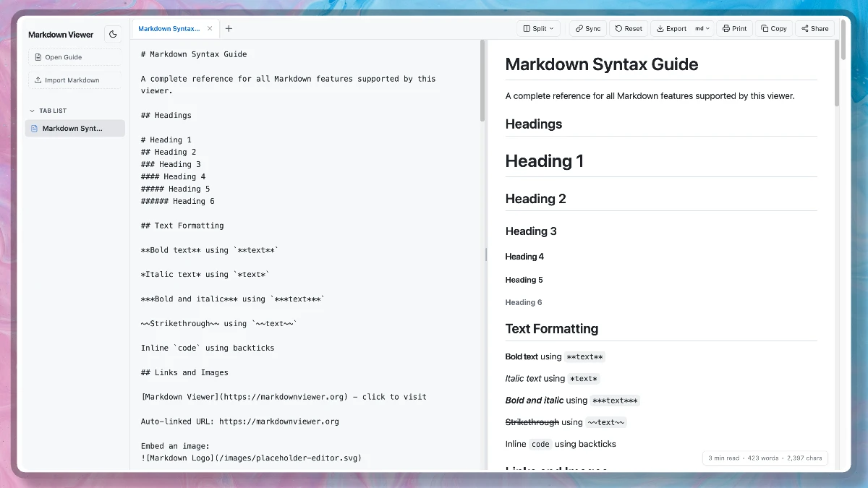Click the '423 words' status text
Viewport: 868px width, 488px height.
(763, 458)
